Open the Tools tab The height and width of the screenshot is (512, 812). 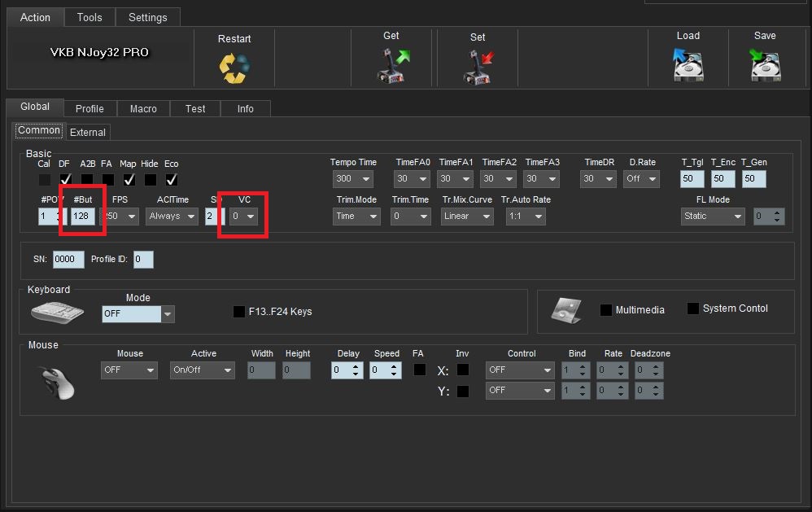(x=89, y=17)
